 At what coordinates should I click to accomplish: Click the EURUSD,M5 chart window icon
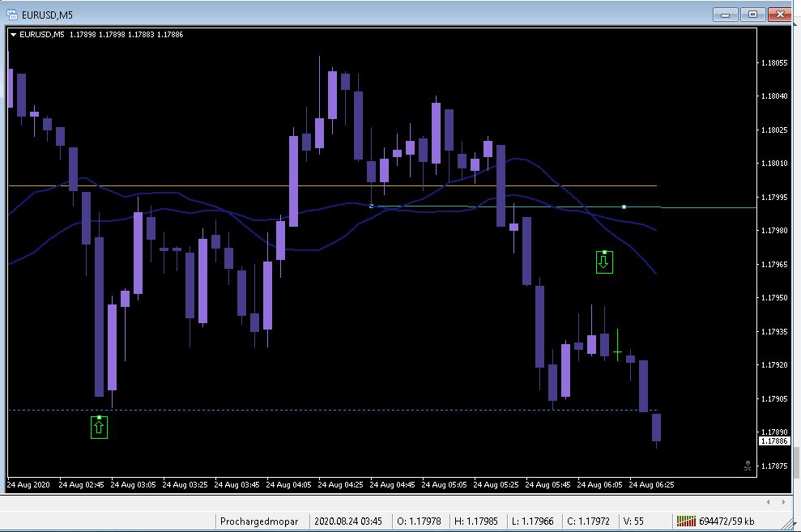pos(12,15)
